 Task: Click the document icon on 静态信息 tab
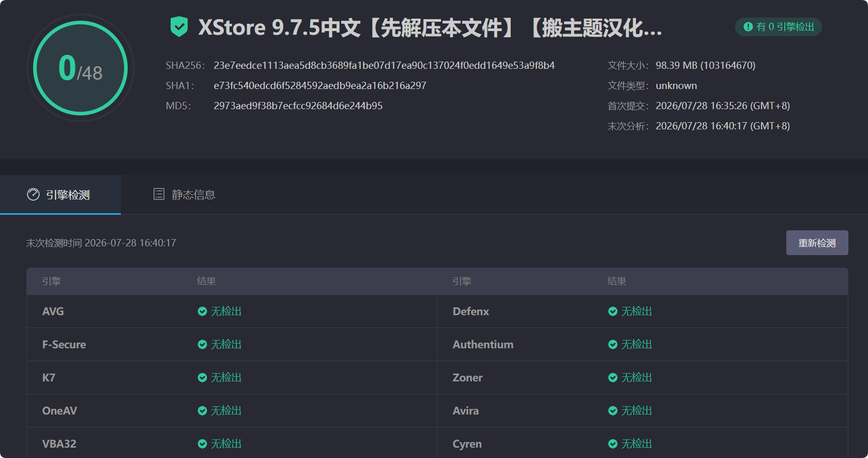point(159,194)
